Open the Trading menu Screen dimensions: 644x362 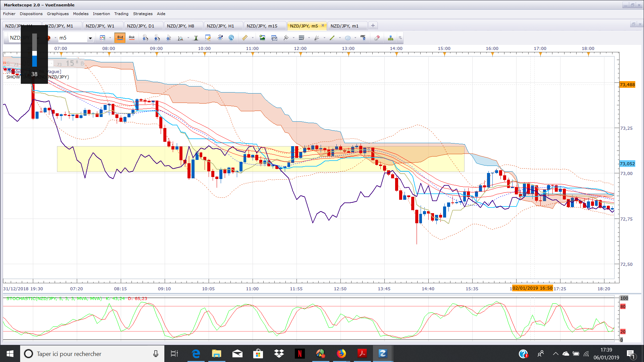(121, 14)
